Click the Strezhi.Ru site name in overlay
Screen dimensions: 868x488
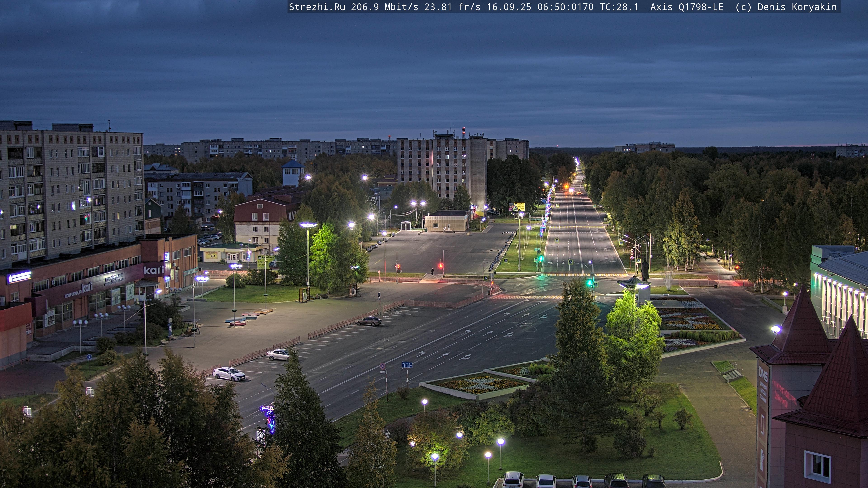[317, 7]
